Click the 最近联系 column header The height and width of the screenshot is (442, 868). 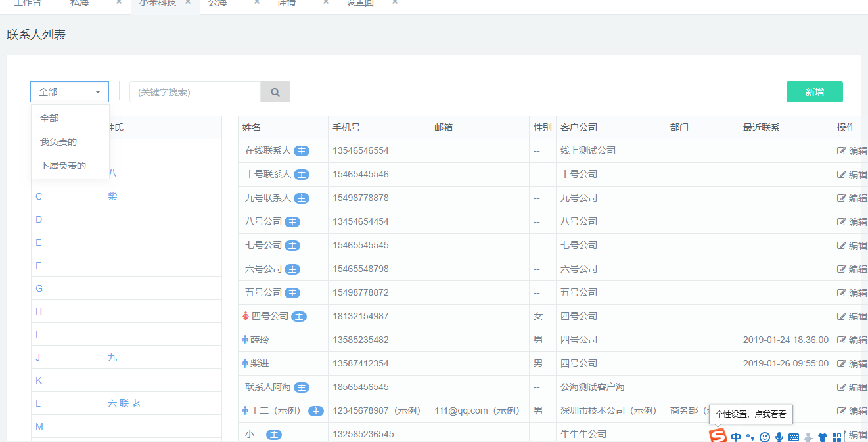point(762,127)
